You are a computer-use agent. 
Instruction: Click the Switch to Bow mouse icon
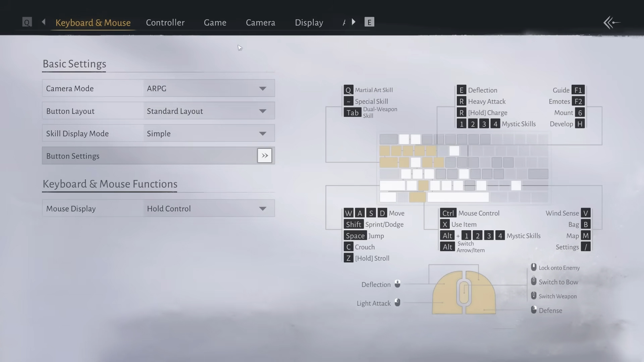[534, 282]
